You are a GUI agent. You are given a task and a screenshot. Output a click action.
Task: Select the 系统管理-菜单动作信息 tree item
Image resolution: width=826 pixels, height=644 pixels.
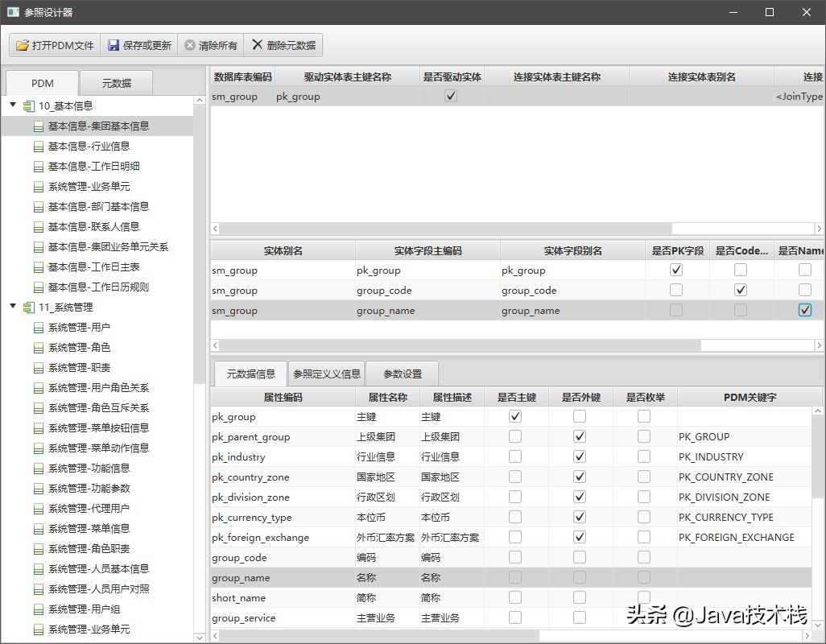[98, 448]
